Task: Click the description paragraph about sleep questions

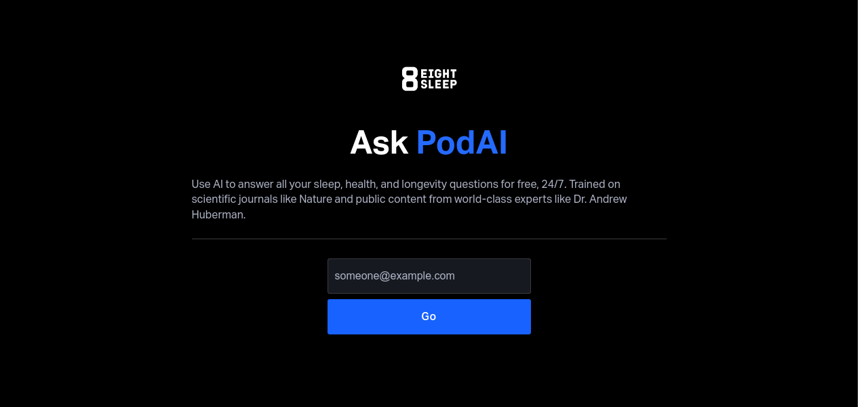Action: [x=407, y=199]
